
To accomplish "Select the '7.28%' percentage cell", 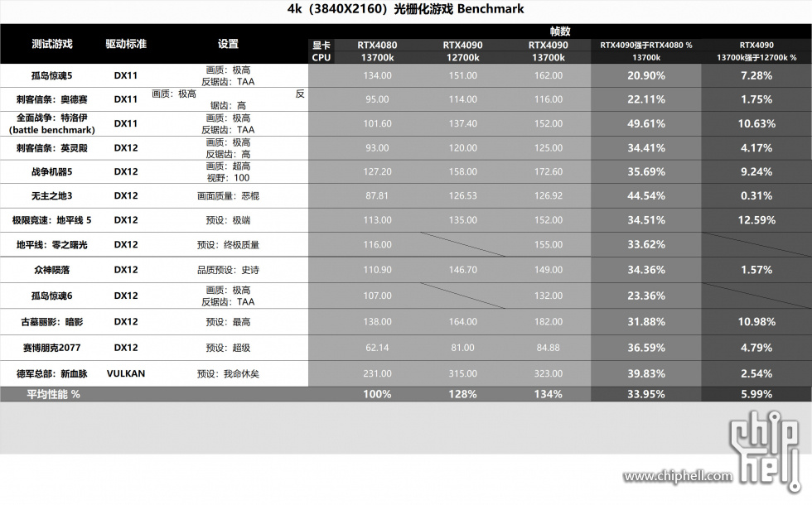I will 756,75.
